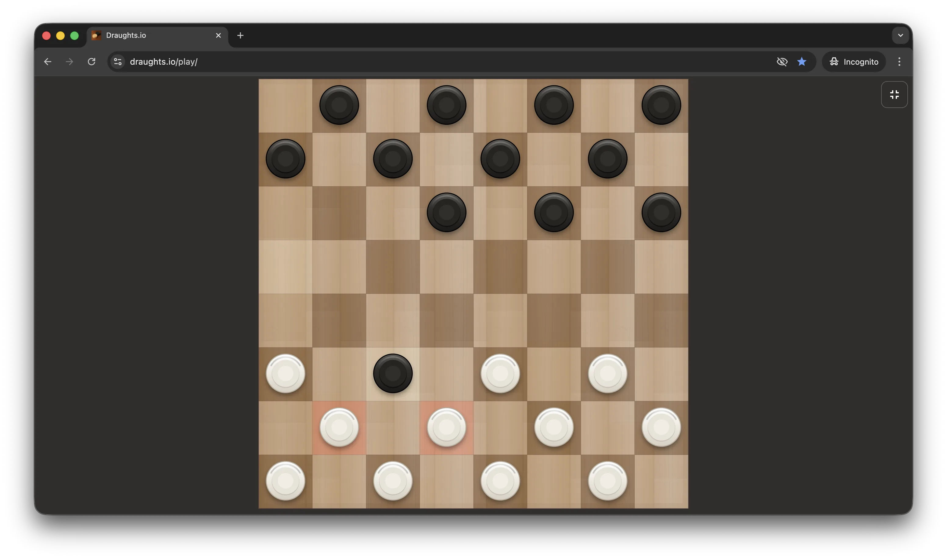The image size is (947, 560).
Task: Click the Draughts.io favicon on the tab
Action: point(95,35)
